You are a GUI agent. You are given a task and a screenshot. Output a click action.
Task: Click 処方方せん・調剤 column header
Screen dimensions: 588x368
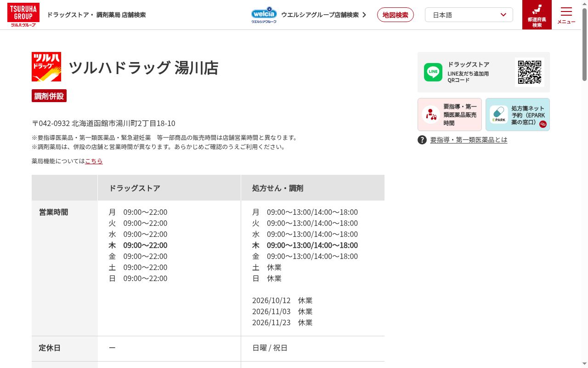(x=277, y=188)
